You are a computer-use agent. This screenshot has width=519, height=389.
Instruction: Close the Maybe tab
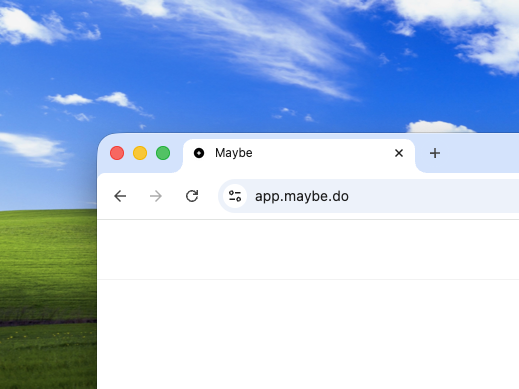pyautogui.click(x=399, y=153)
